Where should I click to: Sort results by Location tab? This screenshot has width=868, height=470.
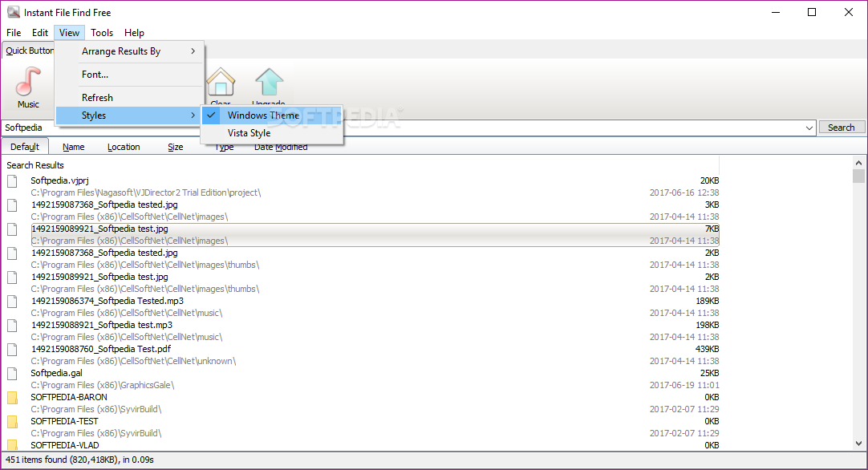coord(124,147)
